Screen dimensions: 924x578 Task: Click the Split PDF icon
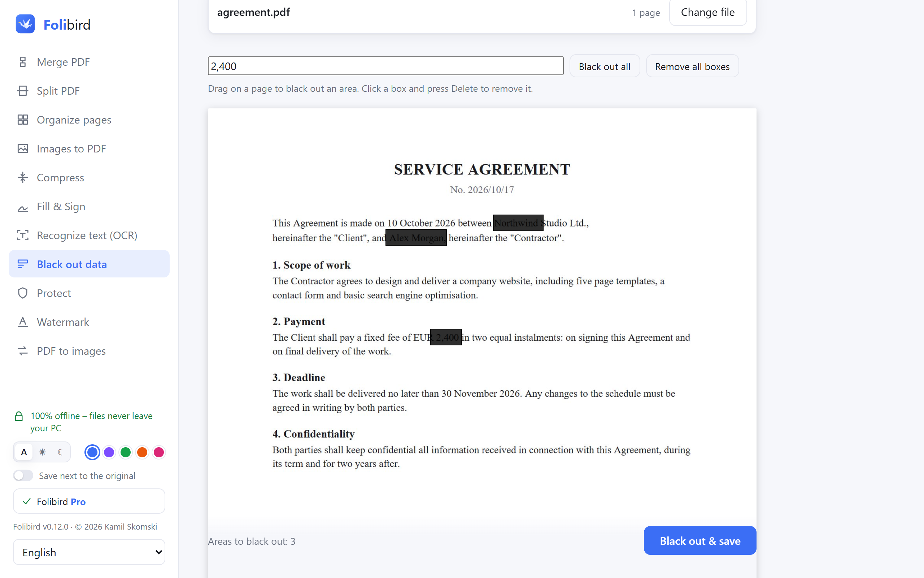(23, 91)
